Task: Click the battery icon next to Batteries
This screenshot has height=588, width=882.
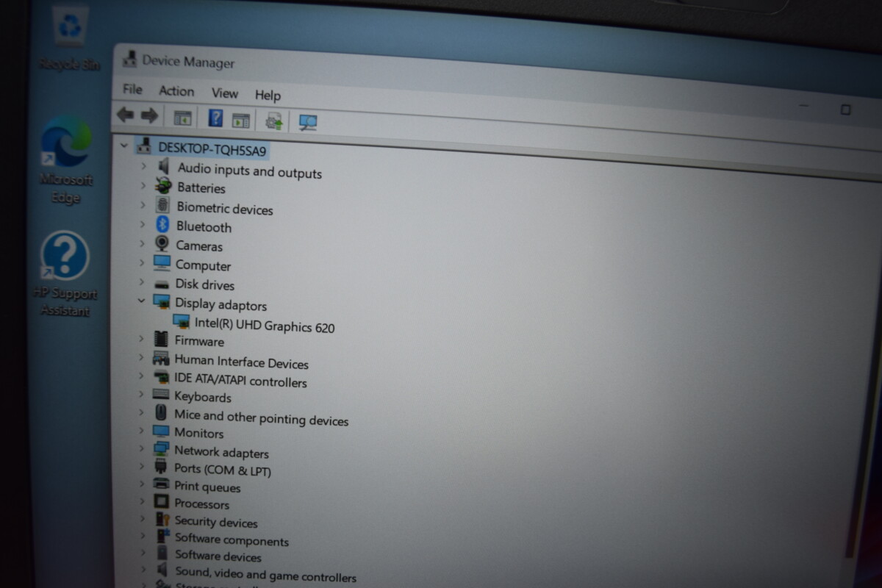Action: click(163, 186)
